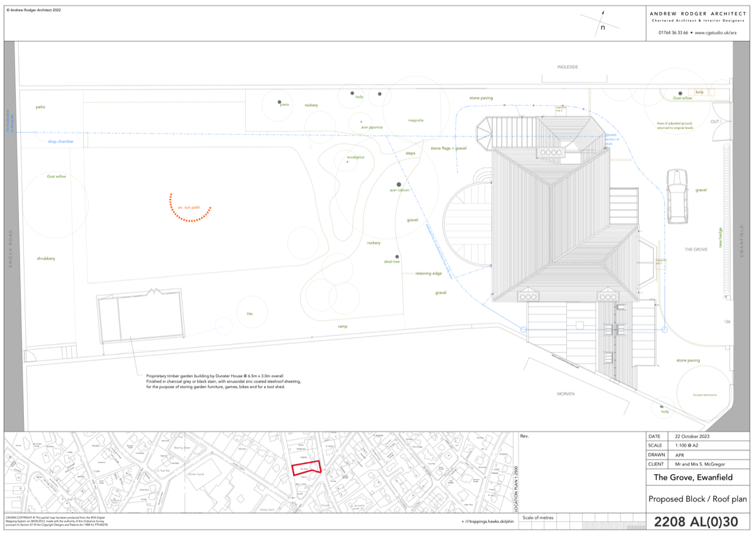Select the dead tree marker dot
The width and height of the screenshot is (756, 534).
398,256
